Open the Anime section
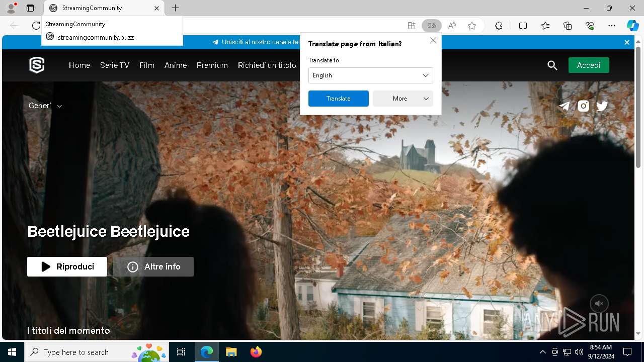The image size is (644, 362). [x=176, y=65]
